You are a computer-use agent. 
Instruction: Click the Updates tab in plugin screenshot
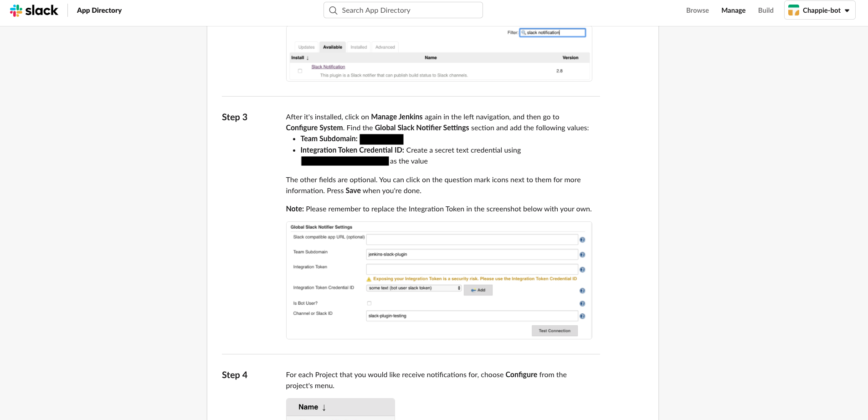(x=306, y=47)
